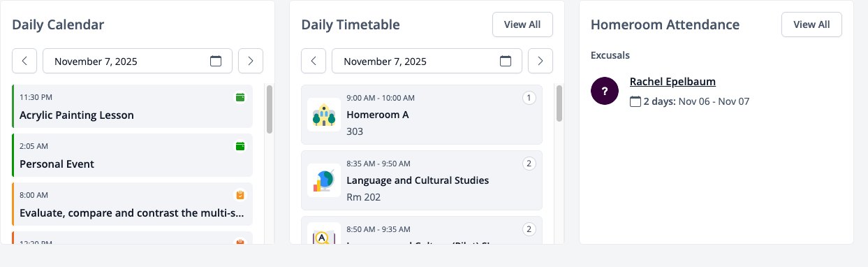868x267 pixels.
Task: Go to next day in Daily Timetable
Action: coord(540,61)
